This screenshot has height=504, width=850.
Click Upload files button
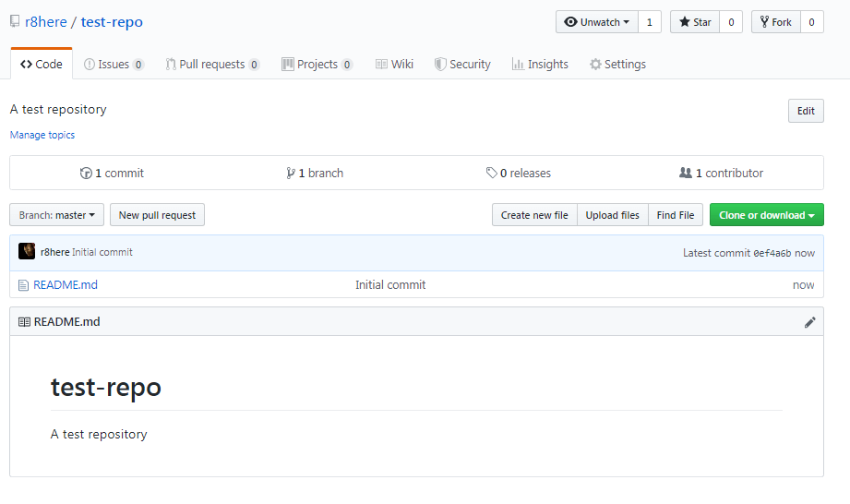coord(613,215)
